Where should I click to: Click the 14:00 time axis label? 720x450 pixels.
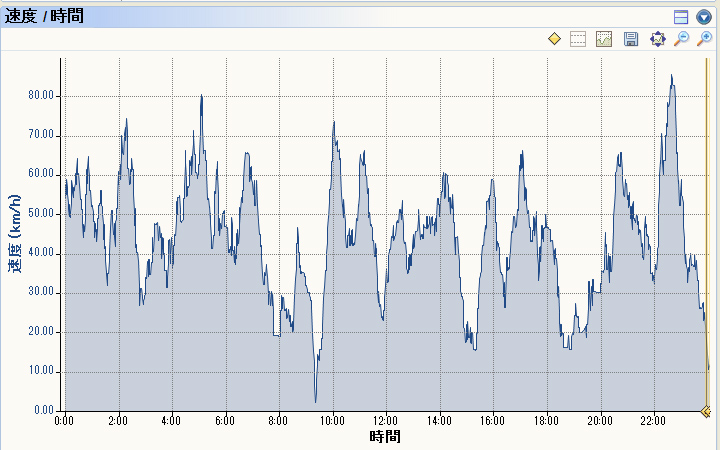[x=439, y=421]
